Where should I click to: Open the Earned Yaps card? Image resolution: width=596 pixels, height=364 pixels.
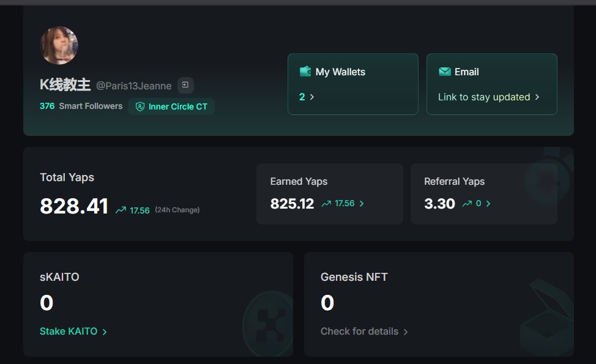pyautogui.click(x=330, y=194)
